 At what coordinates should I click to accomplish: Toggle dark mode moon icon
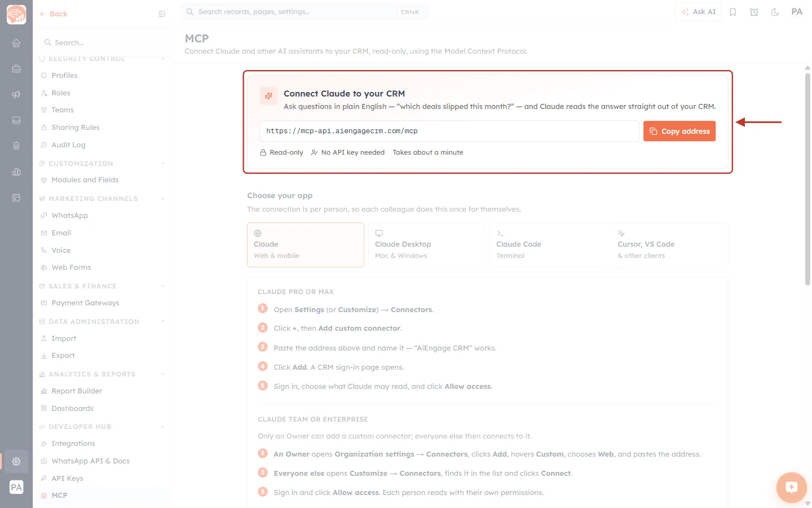(775, 12)
